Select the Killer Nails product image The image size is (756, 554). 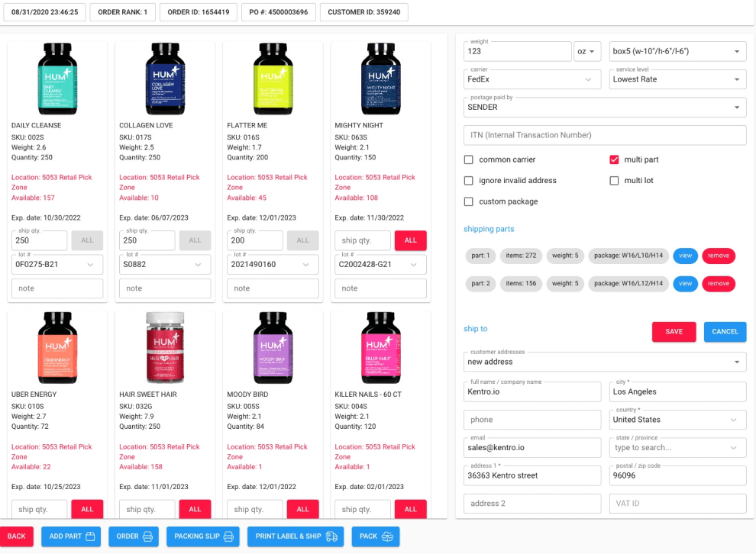[380, 348]
